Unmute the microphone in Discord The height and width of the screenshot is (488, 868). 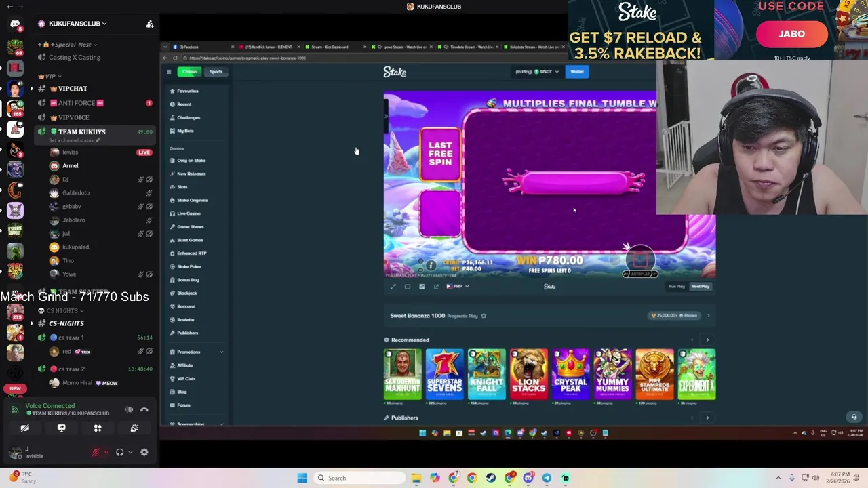pos(96,453)
